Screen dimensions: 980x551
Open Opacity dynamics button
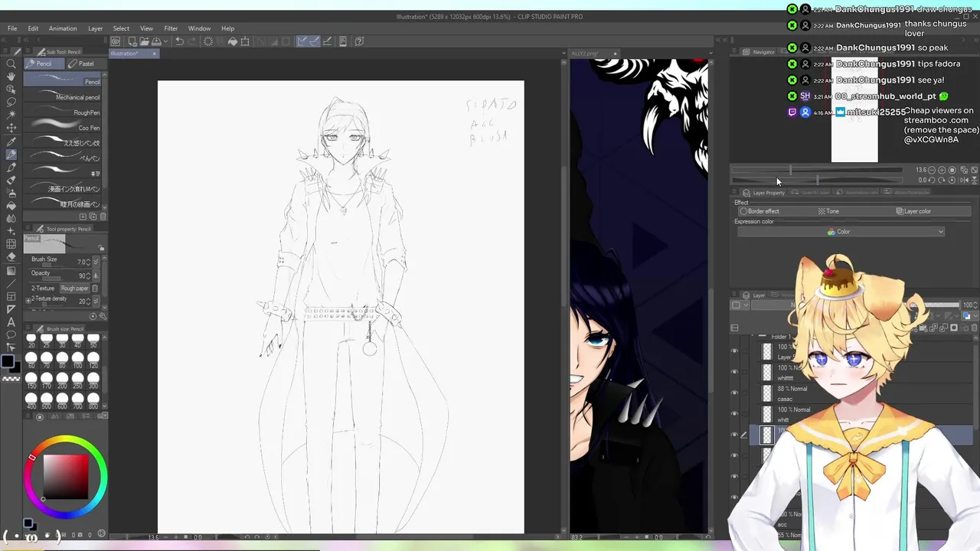(96, 275)
